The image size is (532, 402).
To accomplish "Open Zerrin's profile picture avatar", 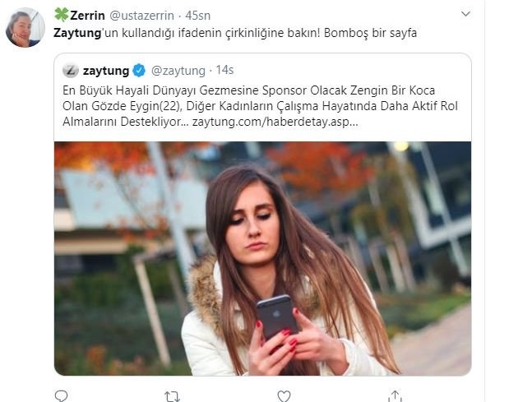I will point(25,28).
